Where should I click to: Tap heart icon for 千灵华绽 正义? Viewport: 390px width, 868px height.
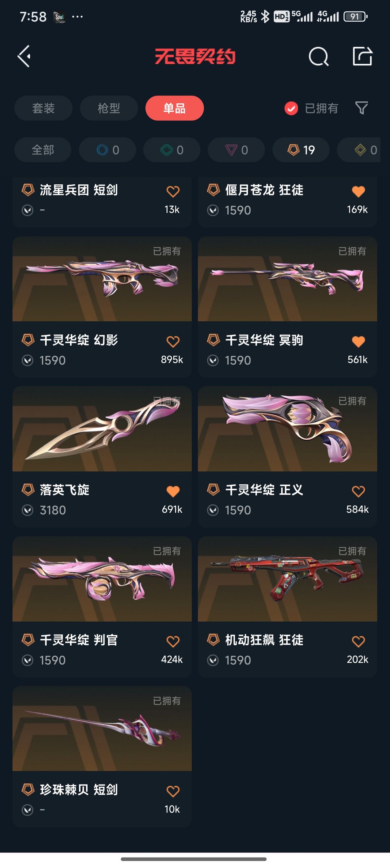click(358, 492)
